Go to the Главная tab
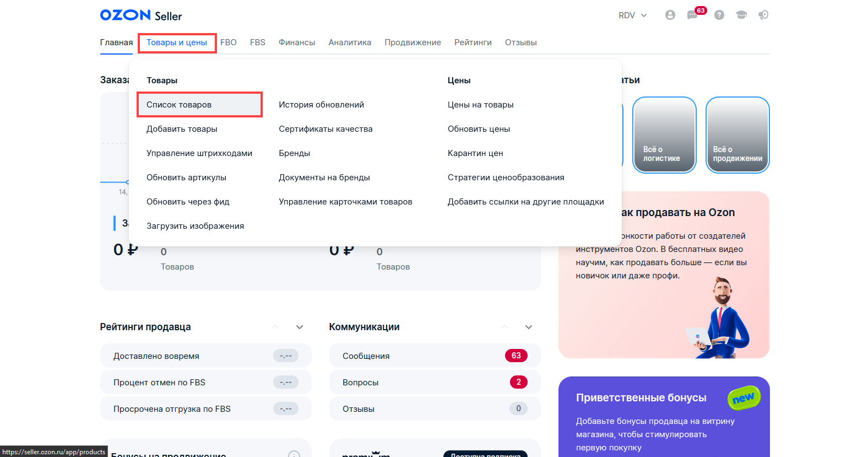Viewport: 868px width, 457px height. [116, 42]
